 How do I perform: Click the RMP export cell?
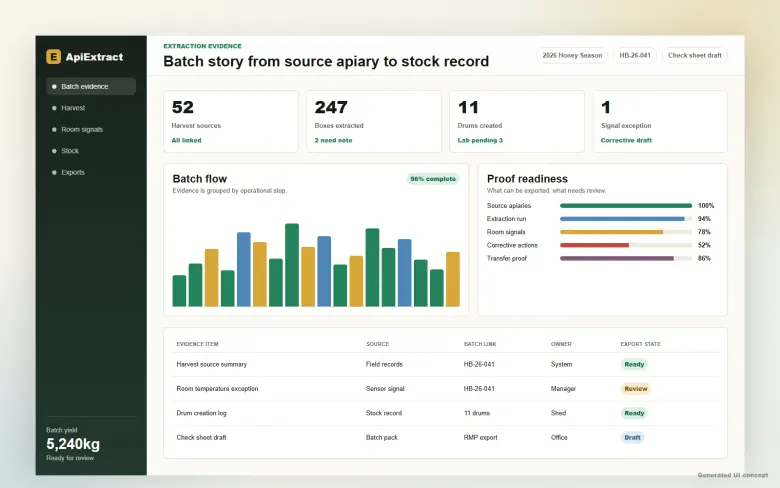coord(481,437)
